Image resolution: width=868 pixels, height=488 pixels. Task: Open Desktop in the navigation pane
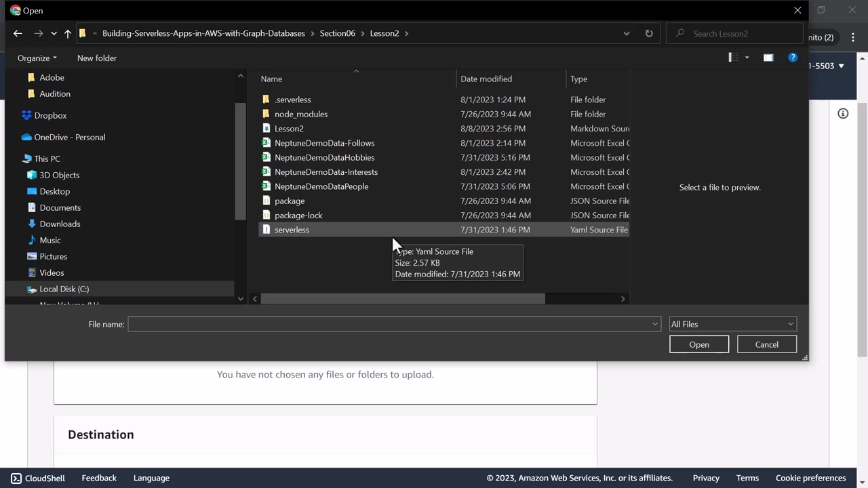tap(55, 191)
